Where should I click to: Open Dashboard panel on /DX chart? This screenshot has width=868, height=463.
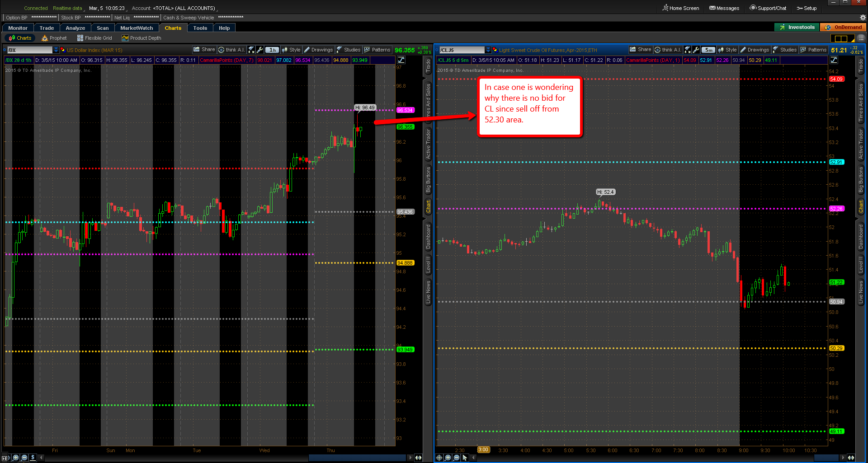tap(428, 237)
